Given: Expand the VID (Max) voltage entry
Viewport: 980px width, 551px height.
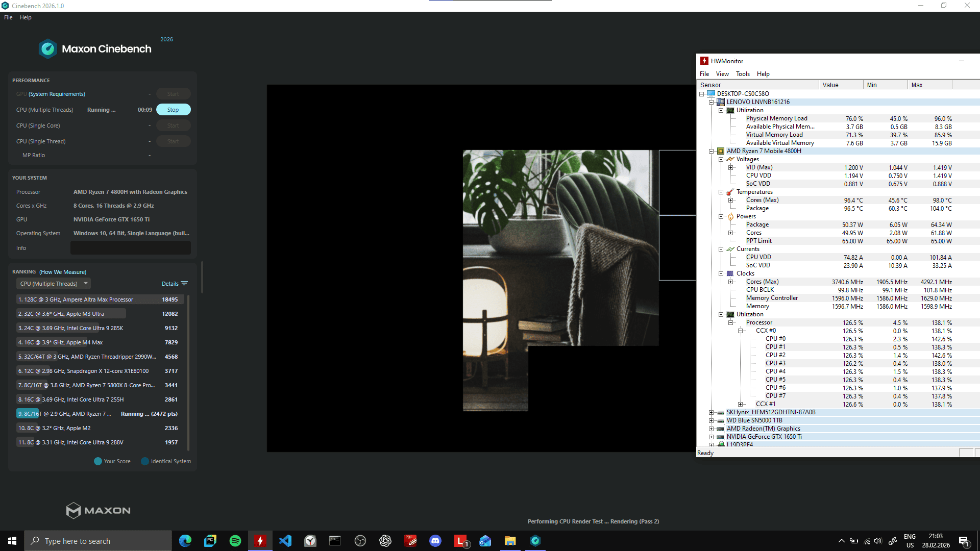Looking at the screenshot, I should tap(731, 167).
